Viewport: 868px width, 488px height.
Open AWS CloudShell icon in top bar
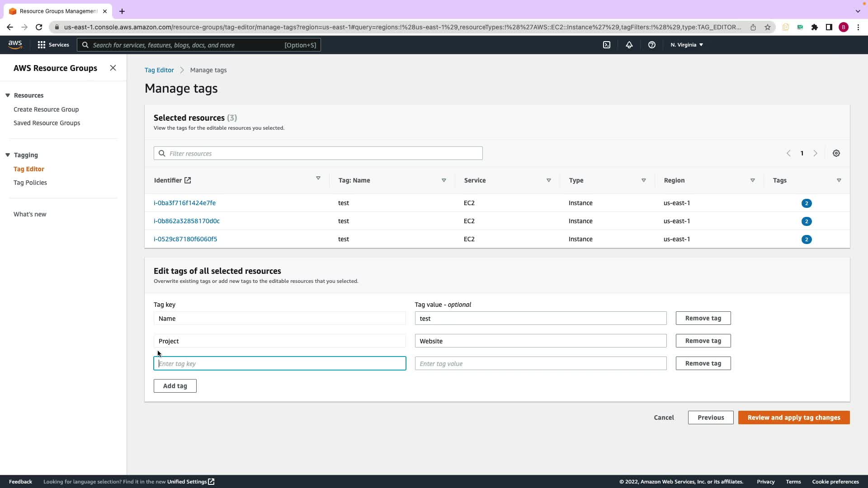(607, 45)
